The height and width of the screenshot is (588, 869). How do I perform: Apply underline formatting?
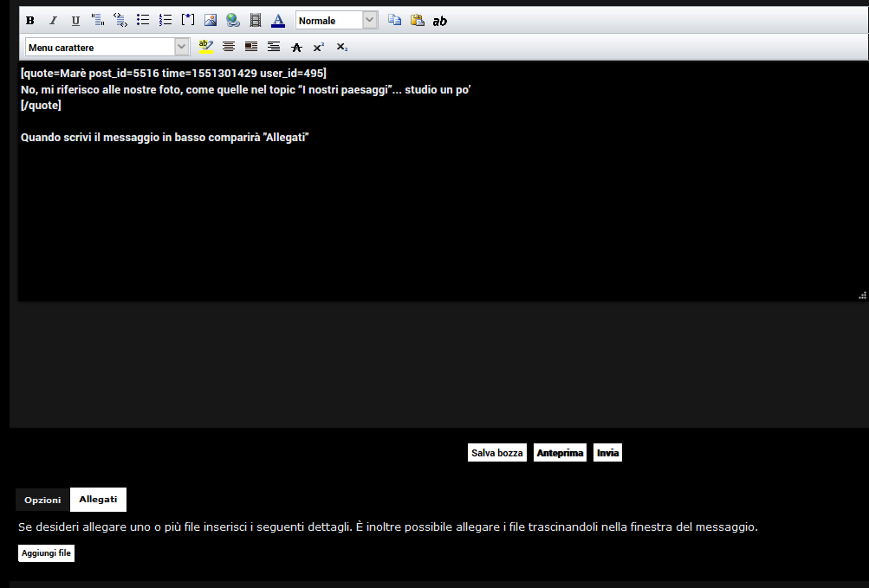click(x=75, y=19)
